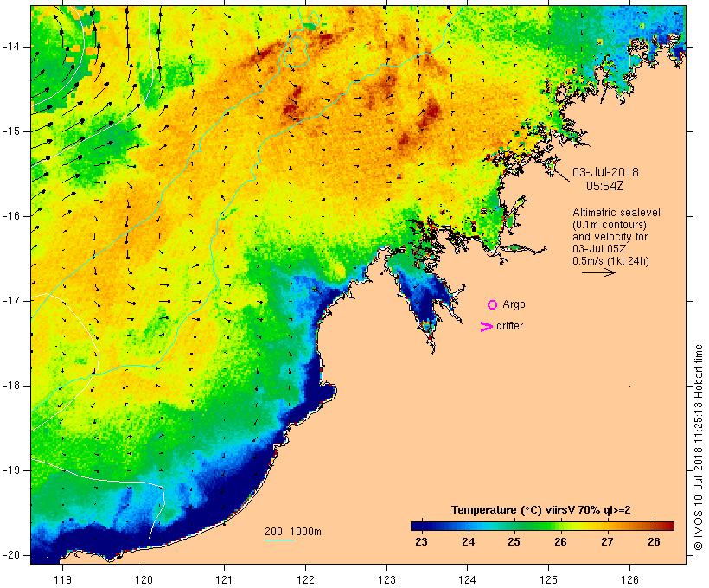The width and height of the screenshot is (709, 588).
Task: Click the magenta drifter arrowhead legend symbol
Action: [x=487, y=327]
